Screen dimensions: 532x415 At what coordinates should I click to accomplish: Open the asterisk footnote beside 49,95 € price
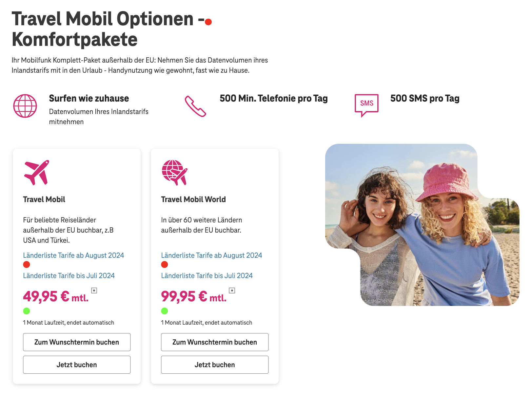[94, 291]
